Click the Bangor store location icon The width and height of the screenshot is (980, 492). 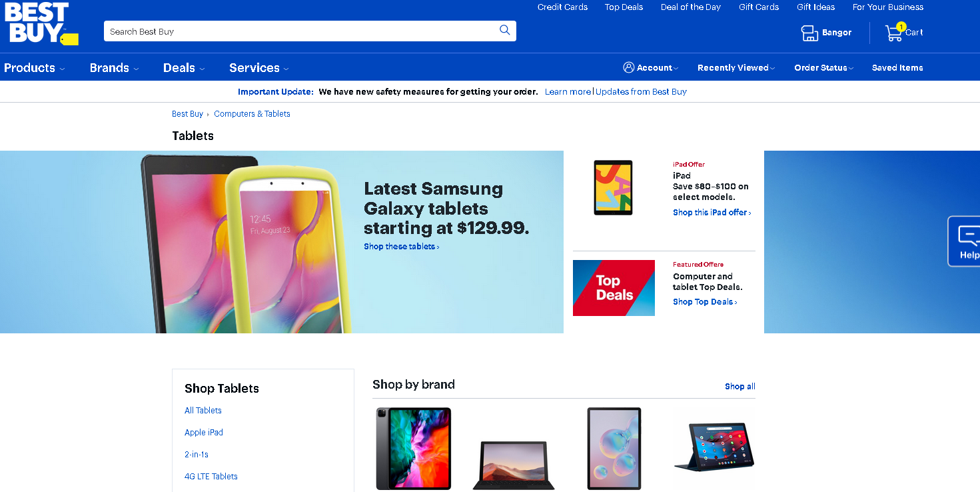(x=809, y=33)
